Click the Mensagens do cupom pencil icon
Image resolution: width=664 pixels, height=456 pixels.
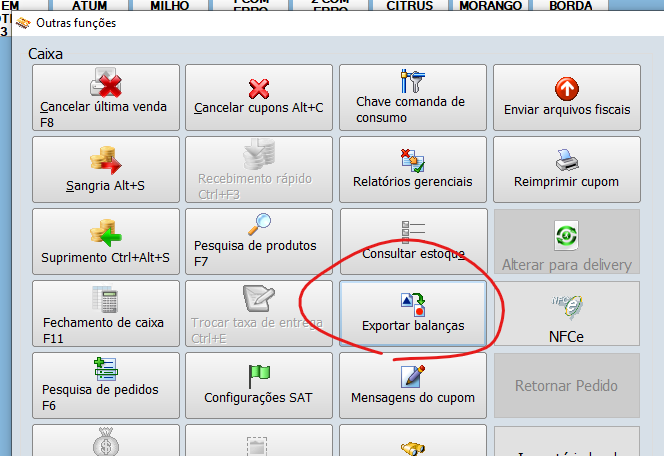(413, 376)
